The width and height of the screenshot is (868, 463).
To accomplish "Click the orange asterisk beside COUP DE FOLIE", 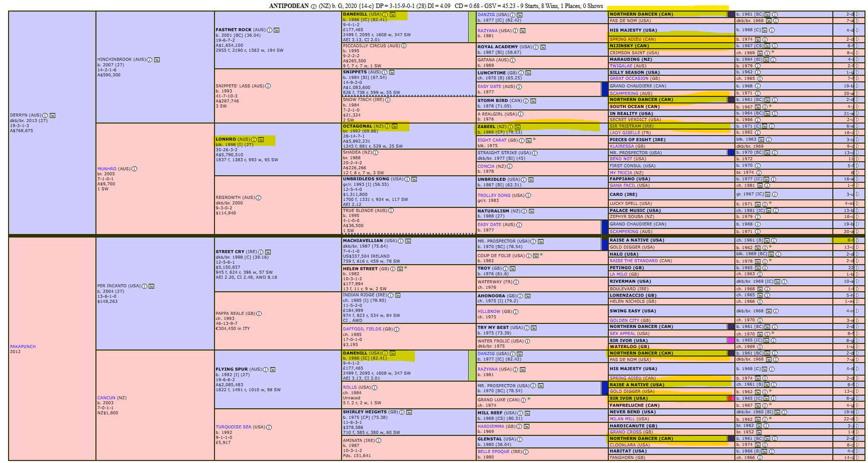I will point(541,255).
